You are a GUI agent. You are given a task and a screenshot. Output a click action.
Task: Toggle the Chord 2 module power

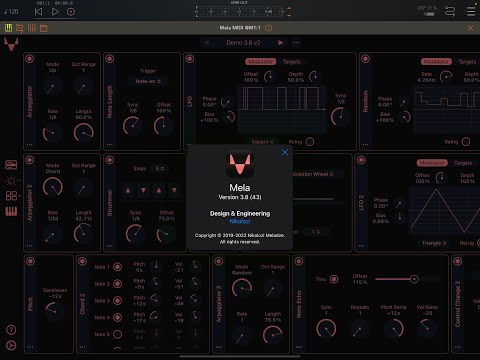coord(82,261)
